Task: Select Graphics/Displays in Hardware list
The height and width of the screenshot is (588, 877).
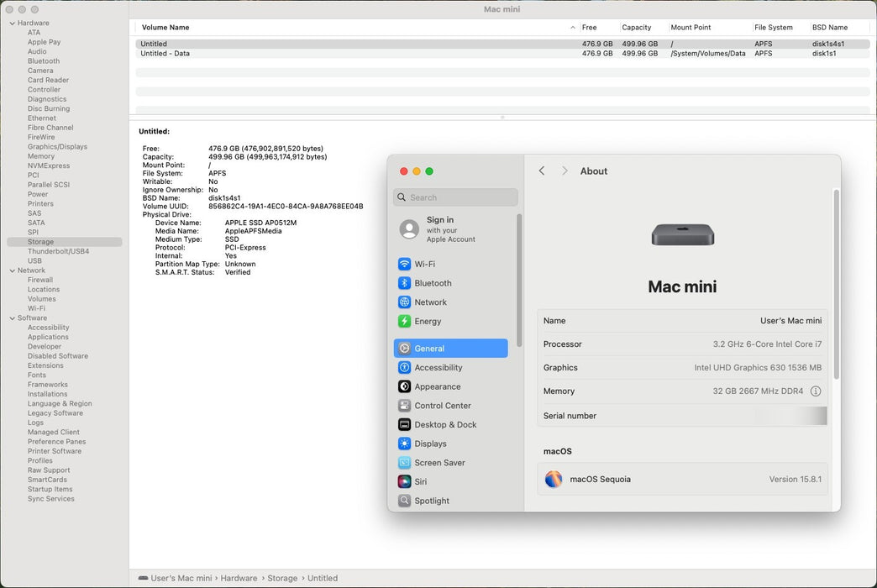Action: click(x=58, y=147)
